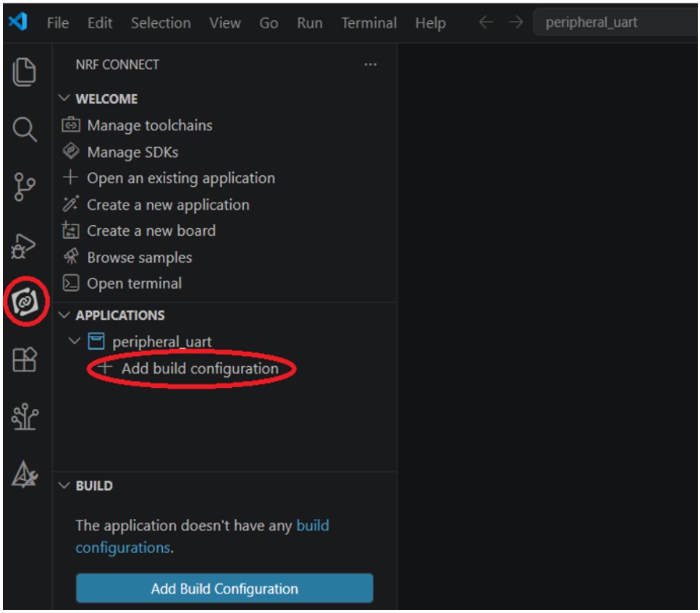Choose Open an existing application

[x=181, y=178]
